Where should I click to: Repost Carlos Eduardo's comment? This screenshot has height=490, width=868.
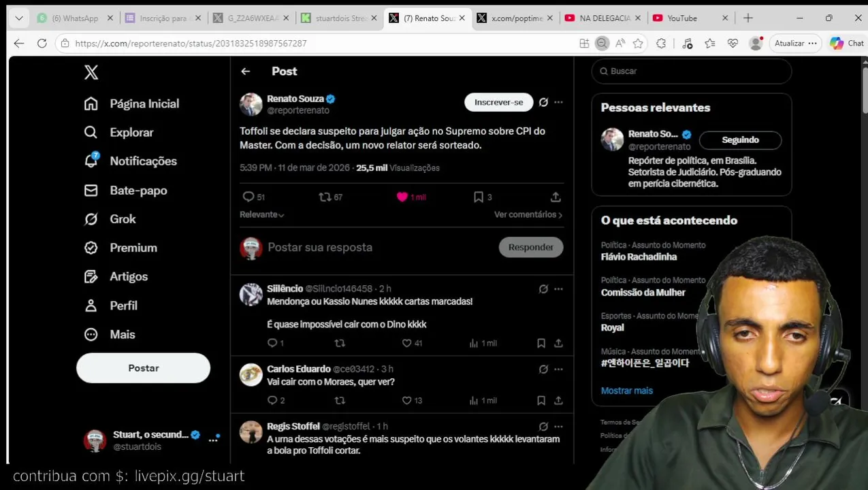[x=340, y=400]
